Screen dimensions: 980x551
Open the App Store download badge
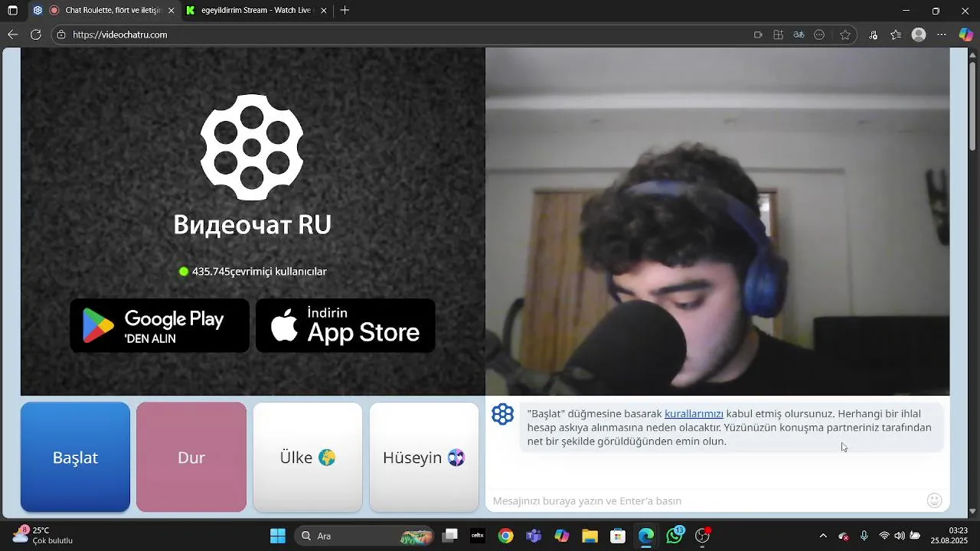(345, 325)
